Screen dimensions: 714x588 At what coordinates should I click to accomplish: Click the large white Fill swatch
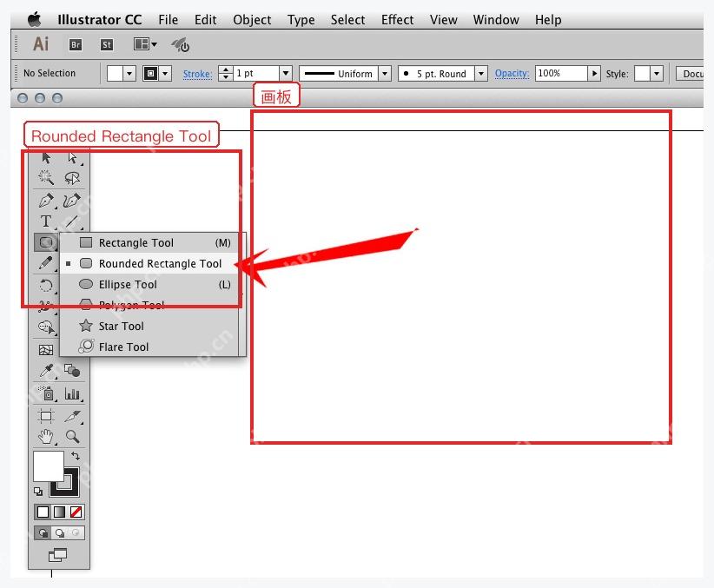(49, 466)
